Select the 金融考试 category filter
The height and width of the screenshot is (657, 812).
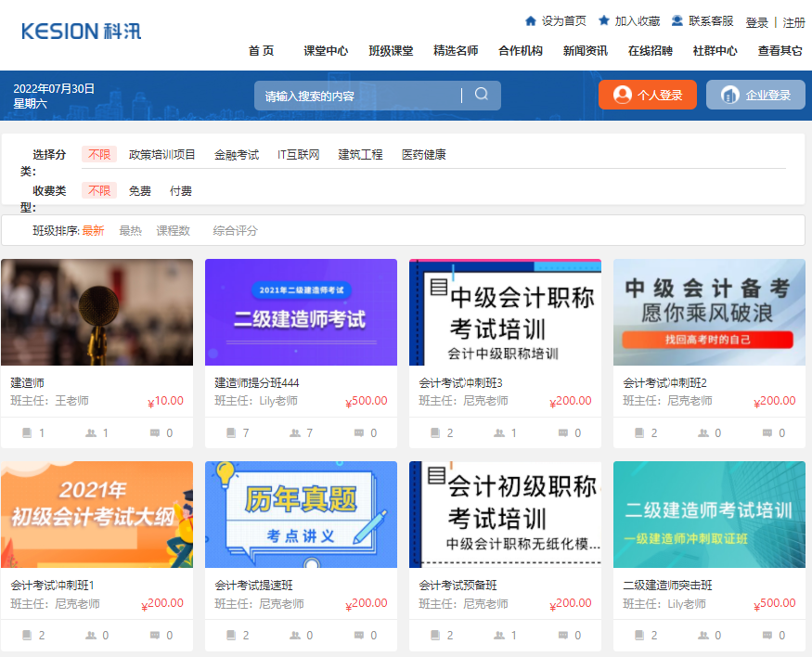coord(236,154)
